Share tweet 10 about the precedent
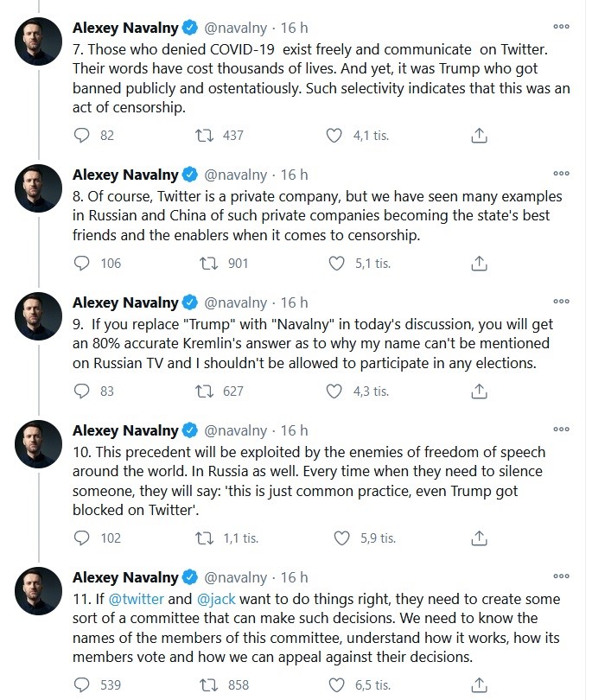The width and height of the screenshot is (592, 700). coord(480,538)
